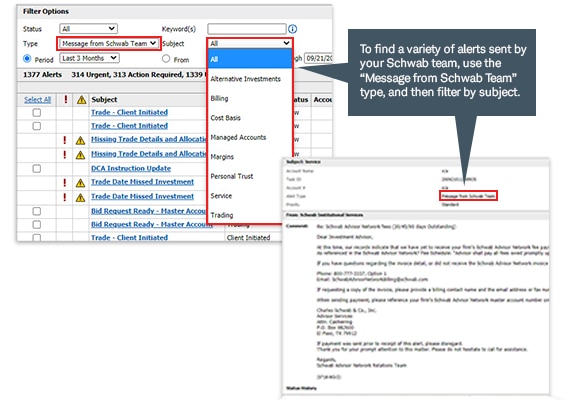The height and width of the screenshot is (400, 568).
Task: Check the box for second Trade - Client Initiated row
Action: 37,126
